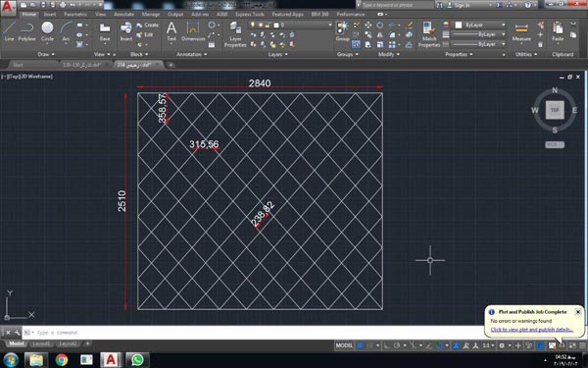
Task: Open the annotation scale 1:1 dropdown
Action: [x=488, y=345]
